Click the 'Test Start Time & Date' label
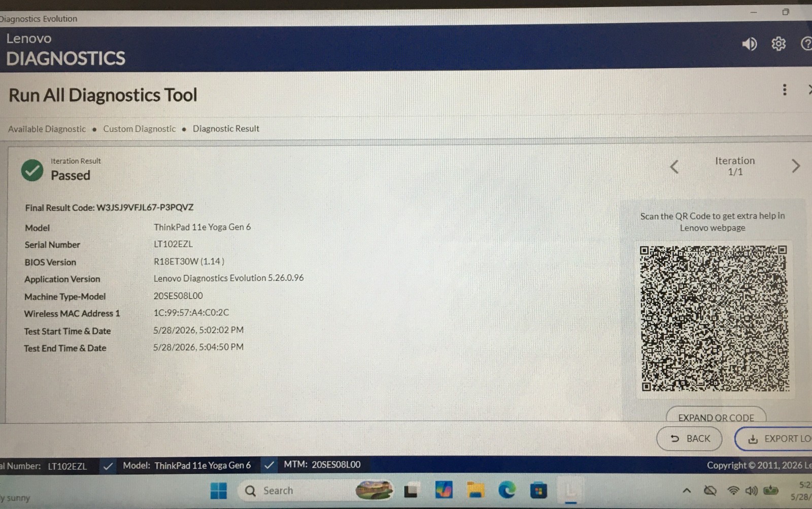The image size is (812, 509). pyautogui.click(x=67, y=331)
